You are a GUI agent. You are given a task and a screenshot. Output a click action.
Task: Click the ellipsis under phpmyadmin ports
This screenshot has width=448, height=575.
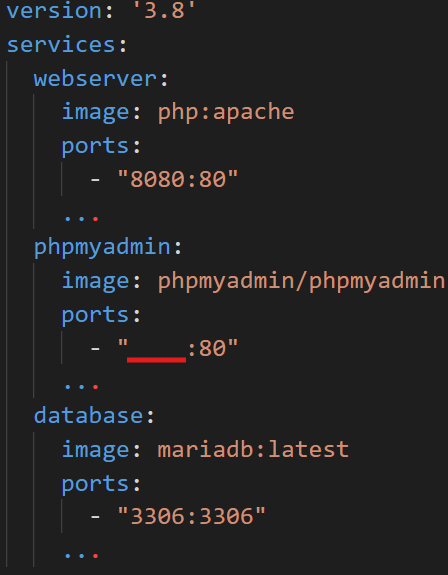[81, 387]
